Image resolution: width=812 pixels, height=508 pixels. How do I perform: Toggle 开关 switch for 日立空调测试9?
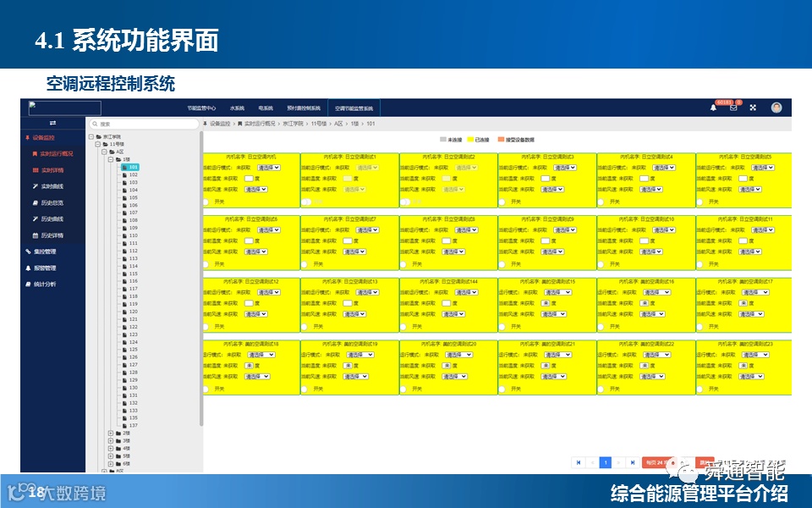(x=502, y=264)
